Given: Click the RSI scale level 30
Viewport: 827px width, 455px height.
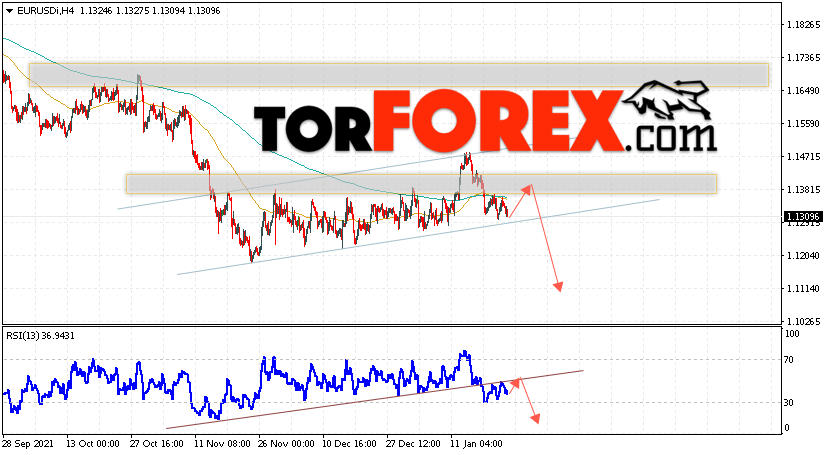Looking at the screenshot, I should pos(788,402).
